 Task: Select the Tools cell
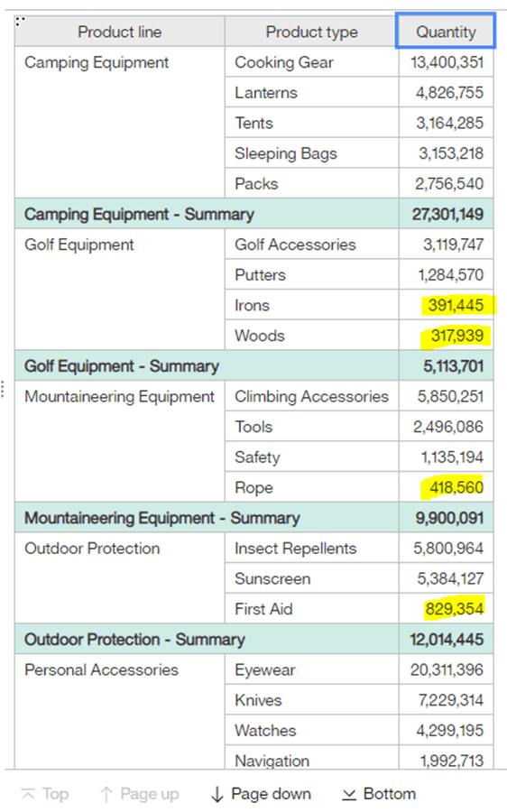[312, 427]
